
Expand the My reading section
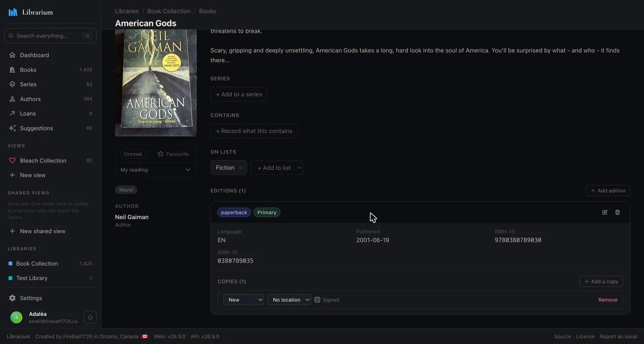(x=156, y=170)
